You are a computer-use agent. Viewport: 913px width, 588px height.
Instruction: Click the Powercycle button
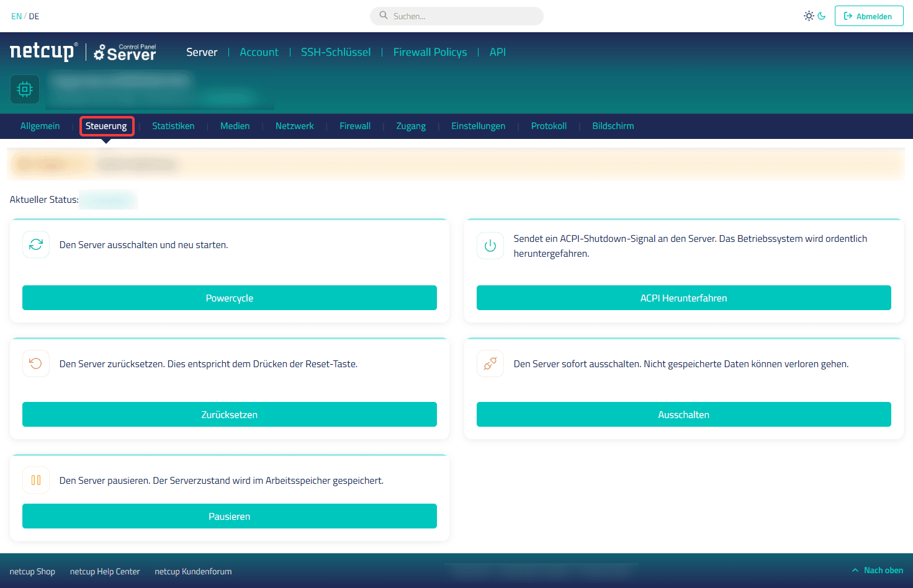pyautogui.click(x=230, y=298)
